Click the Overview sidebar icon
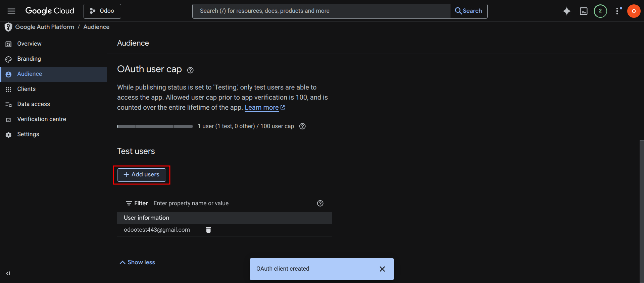Viewport: 644px width, 283px height. coord(9,44)
